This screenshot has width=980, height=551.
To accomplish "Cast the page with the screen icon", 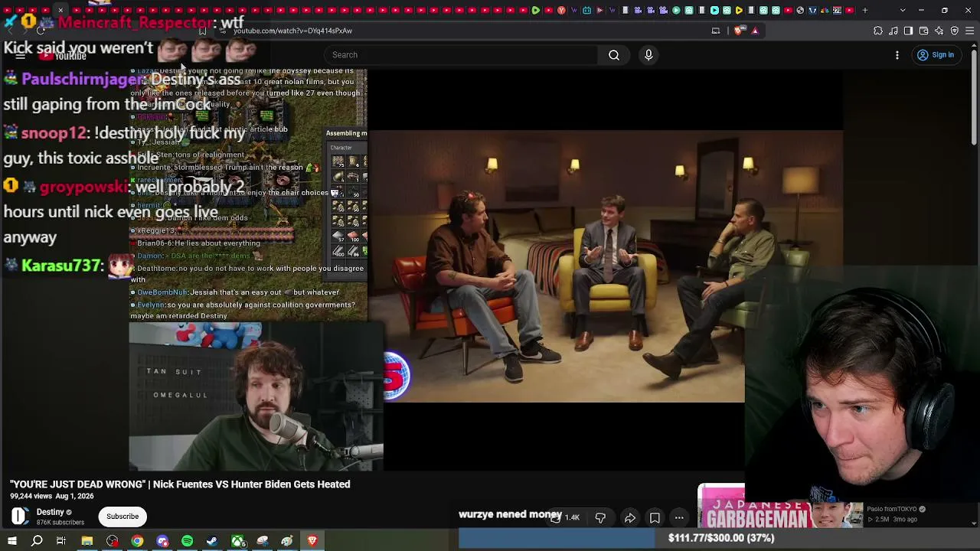I will (716, 31).
